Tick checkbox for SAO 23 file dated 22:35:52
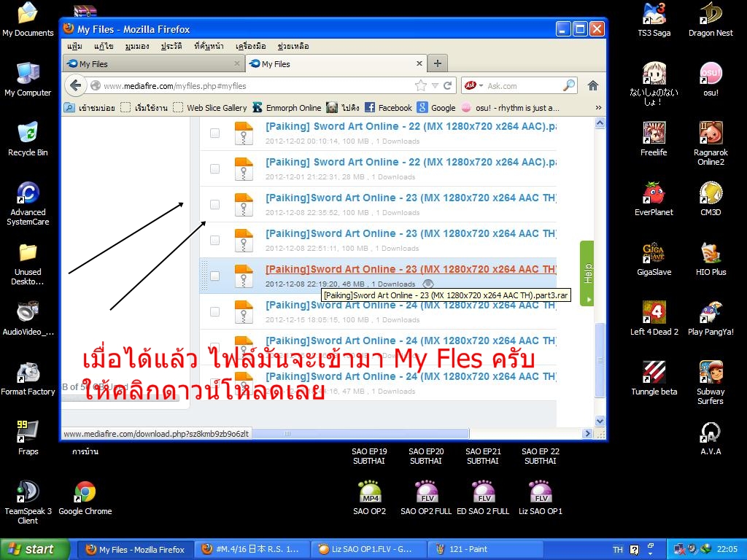The height and width of the screenshot is (560, 747). coord(215,204)
